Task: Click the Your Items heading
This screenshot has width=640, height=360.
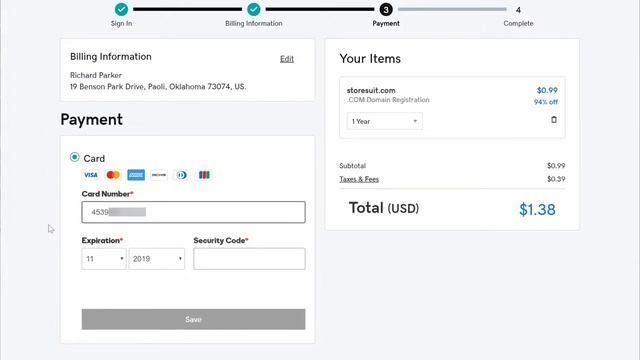Action: tap(370, 58)
